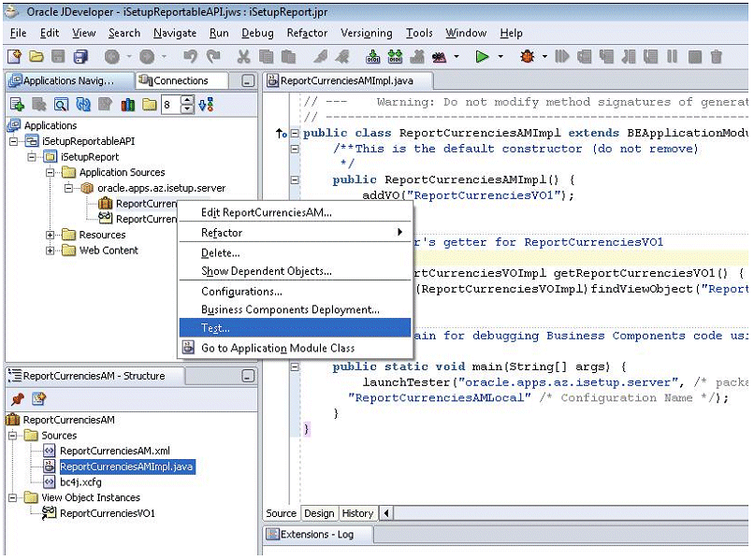Click the Save toolbar icon
Image resolution: width=754 pixels, height=560 pixels.
(x=58, y=57)
